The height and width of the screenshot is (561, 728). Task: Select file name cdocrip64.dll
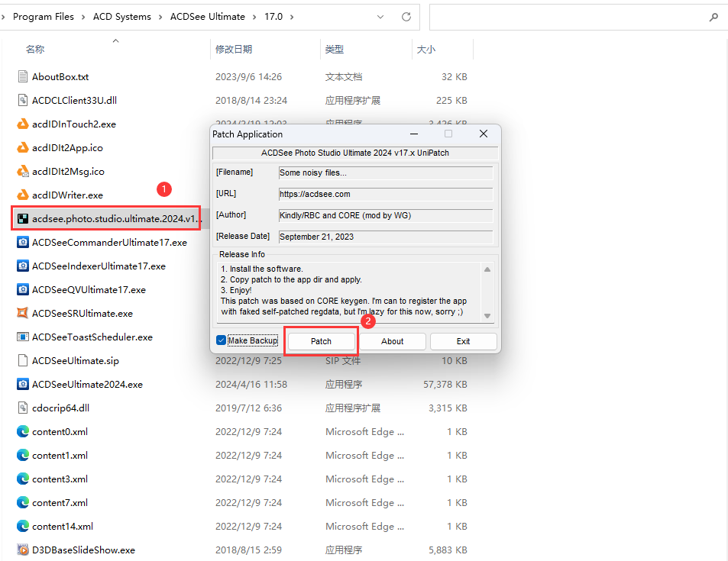(x=61, y=408)
